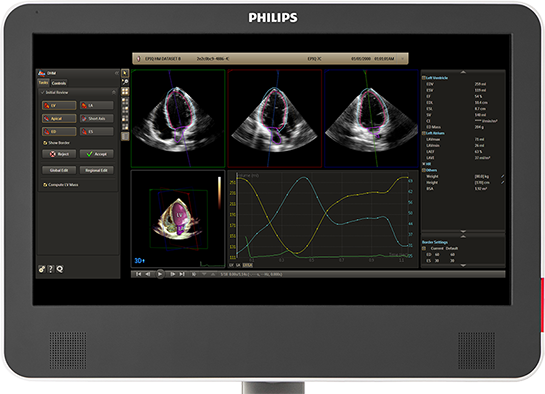Toggle Show Border option
545x394 pixels.
[x=56, y=143]
